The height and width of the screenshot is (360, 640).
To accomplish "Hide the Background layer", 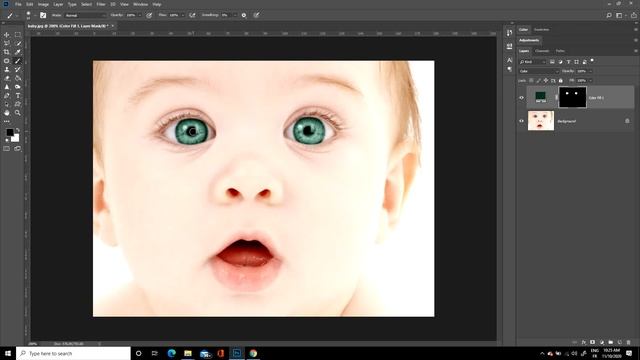I will pyautogui.click(x=521, y=121).
